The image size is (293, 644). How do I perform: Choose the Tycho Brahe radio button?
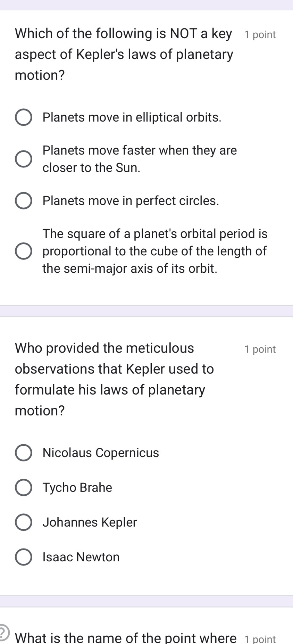(x=24, y=488)
